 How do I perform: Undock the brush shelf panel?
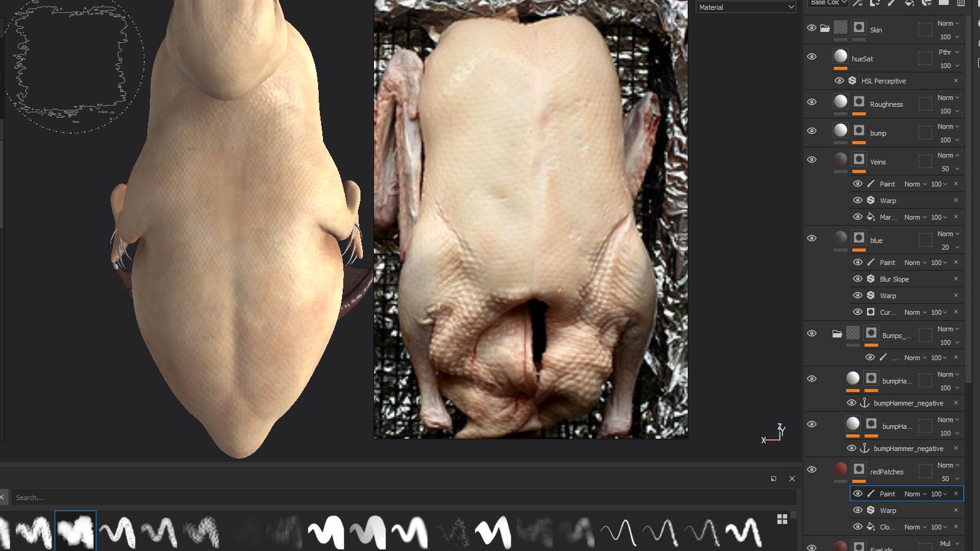point(774,479)
